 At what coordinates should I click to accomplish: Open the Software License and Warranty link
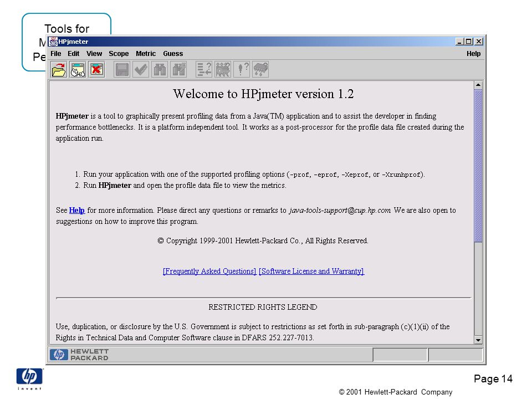(x=311, y=271)
